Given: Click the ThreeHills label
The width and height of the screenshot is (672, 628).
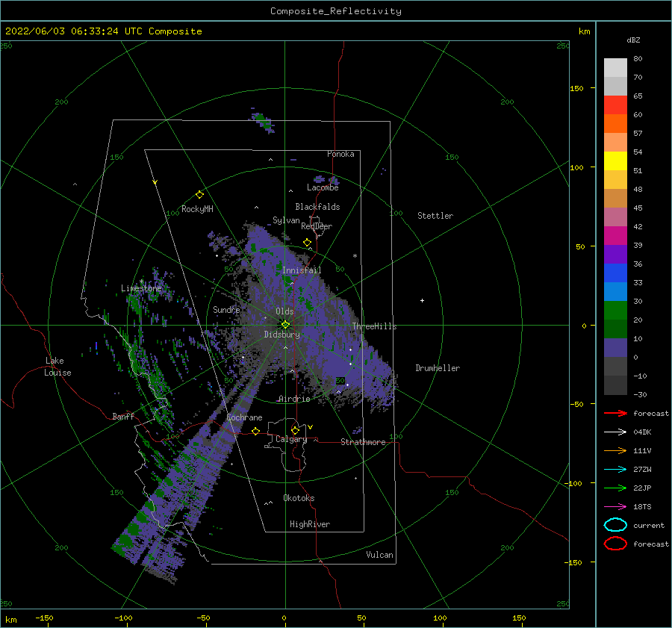Looking at the screenshot, I should point(374,326).
